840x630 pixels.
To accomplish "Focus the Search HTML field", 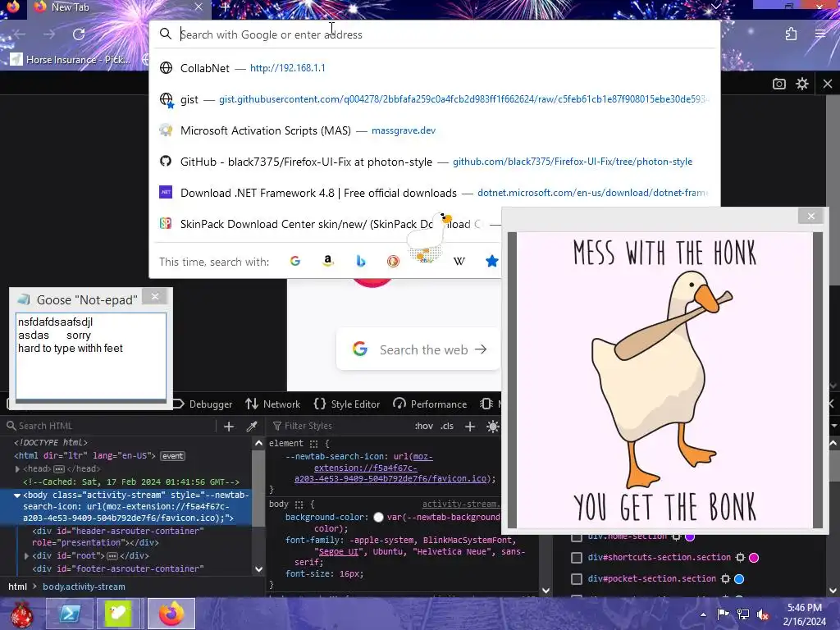I will pos(110,426).
